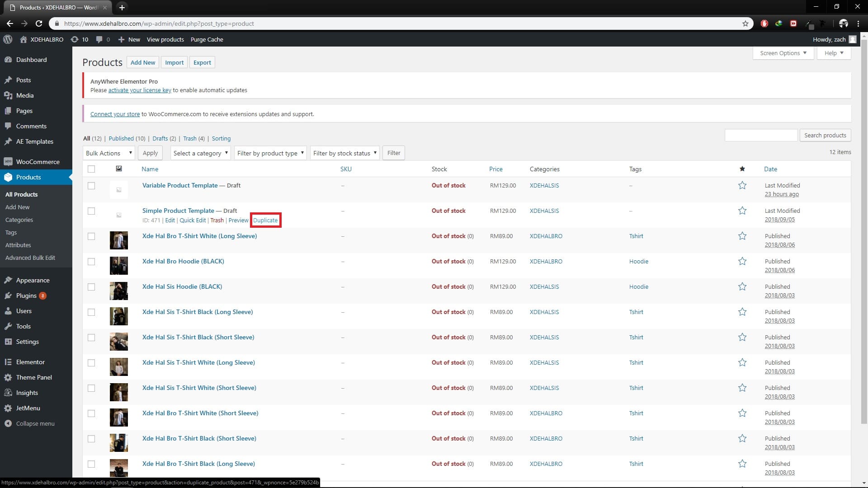Click the updates icon showing 10

80,39
